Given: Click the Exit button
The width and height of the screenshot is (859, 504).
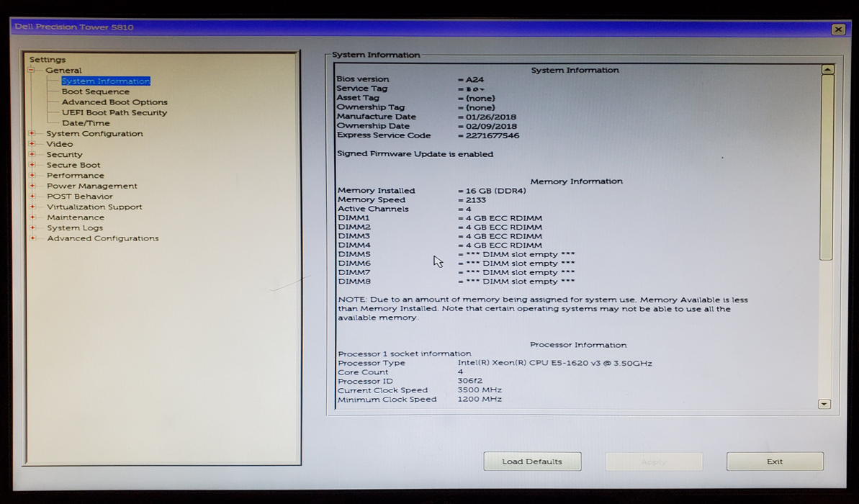Looking at the screenshot, I should (775, 462).
